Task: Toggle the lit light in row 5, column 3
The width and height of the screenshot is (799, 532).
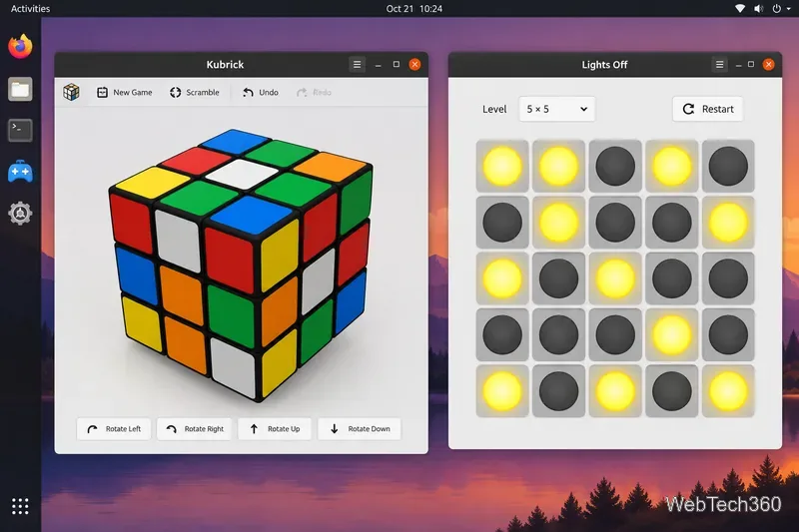Action: click(615, 391)
